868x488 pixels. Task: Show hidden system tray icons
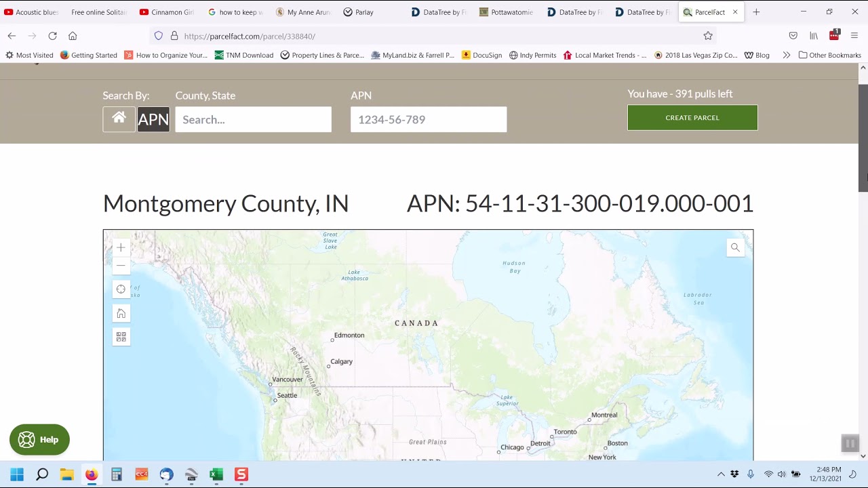(721, 474)
